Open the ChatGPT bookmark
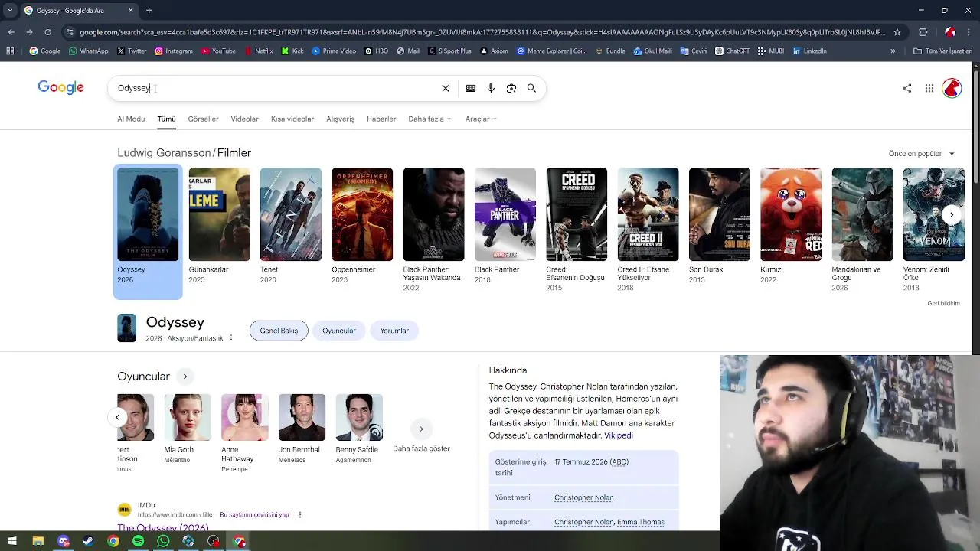Image resolution: width=980 pixels, height=551 pixels. click(733, 51)
